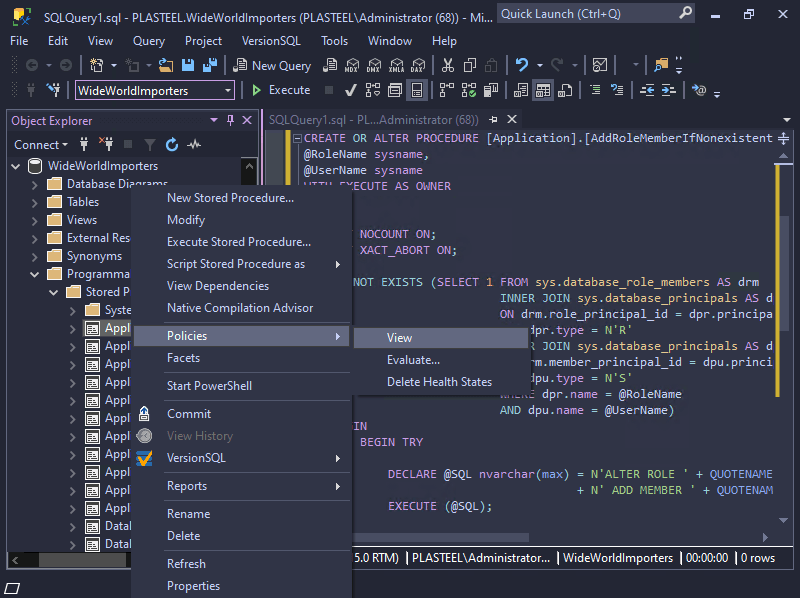
Task: Select Results to Text icon
Action: pos(521,90)
